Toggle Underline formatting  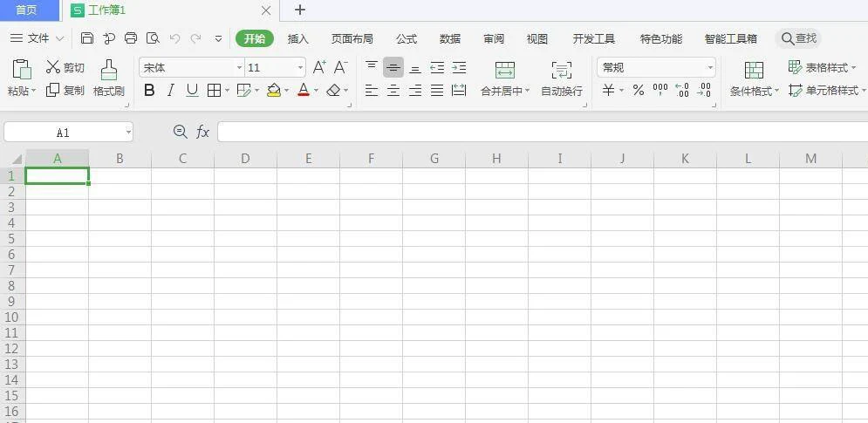click(x=192, y=90)
